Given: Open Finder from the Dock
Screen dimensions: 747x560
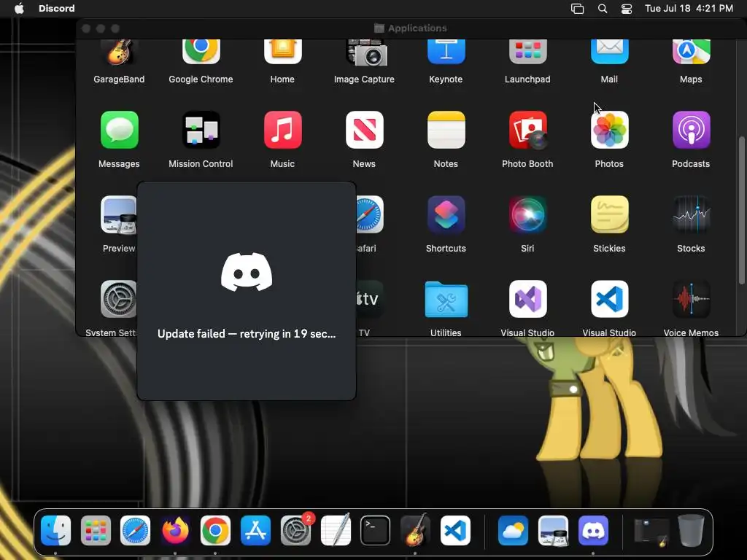Looking at the screenshot, I should coord(55,531).
